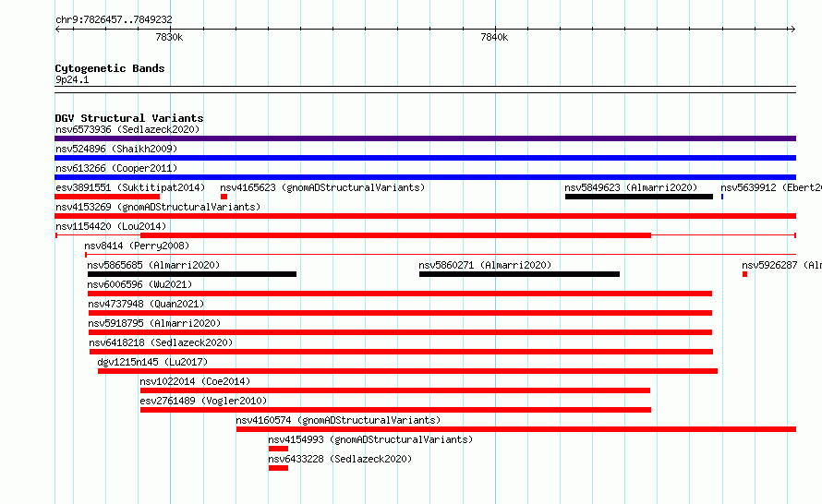Click the thick red nsv1154420 bar
This screenshot has width=822, height=504.
[x=396, y=235]
